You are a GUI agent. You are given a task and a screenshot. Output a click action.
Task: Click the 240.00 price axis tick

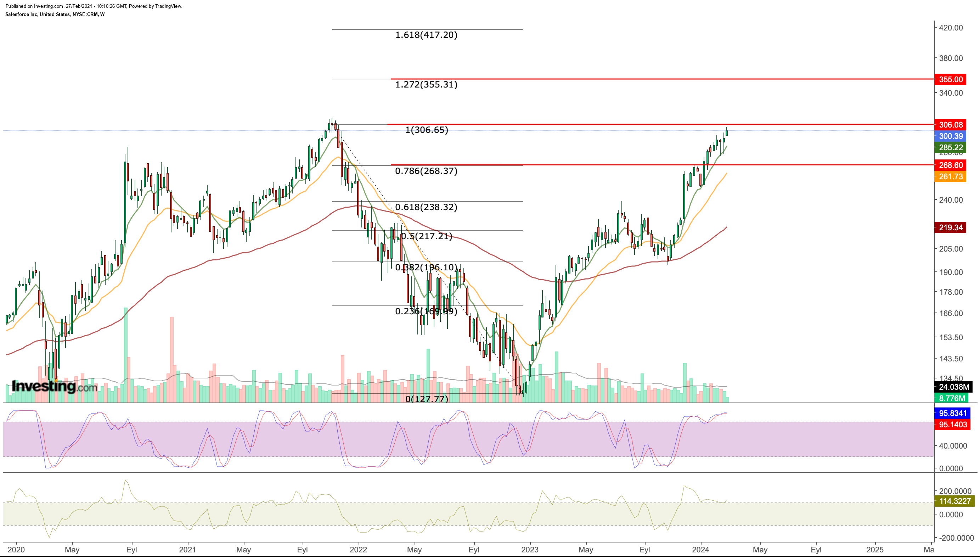(x=951, y=200)
